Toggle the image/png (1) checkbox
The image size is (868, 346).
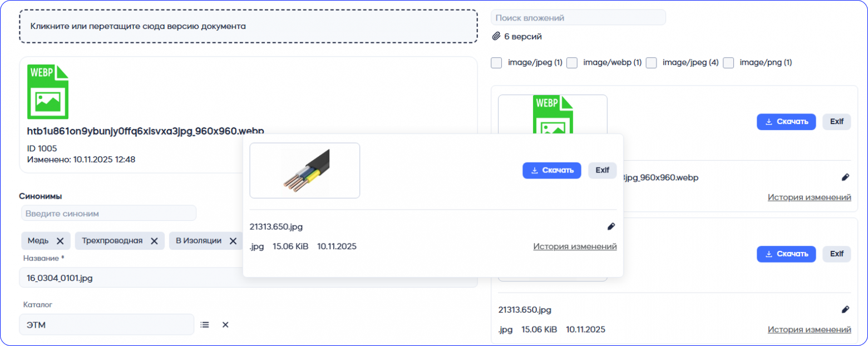(x=729, y=63)
